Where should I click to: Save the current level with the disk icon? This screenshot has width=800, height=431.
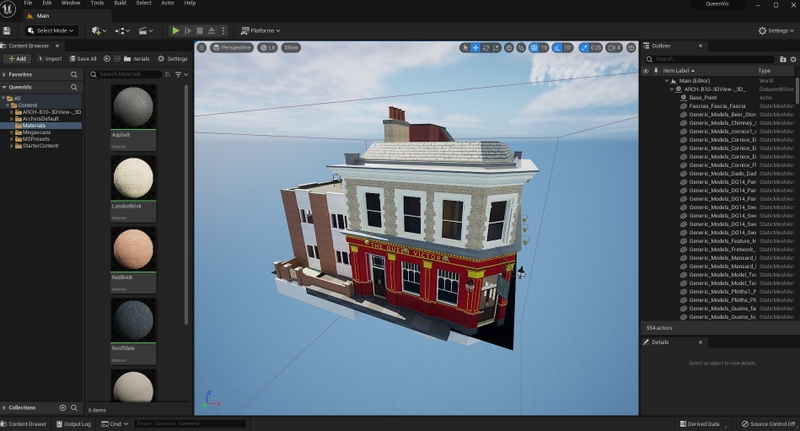coord(7,31)
